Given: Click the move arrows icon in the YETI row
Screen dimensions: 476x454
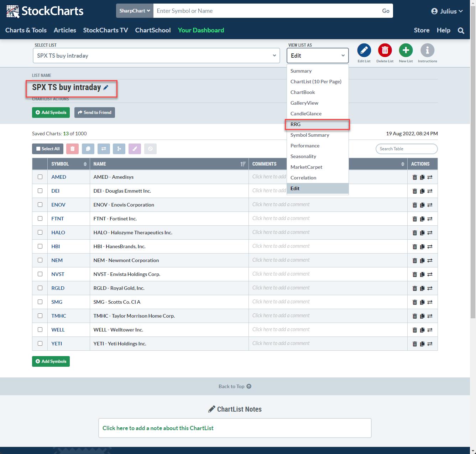Looking at the screenshot, I should (x=430, y=344).
